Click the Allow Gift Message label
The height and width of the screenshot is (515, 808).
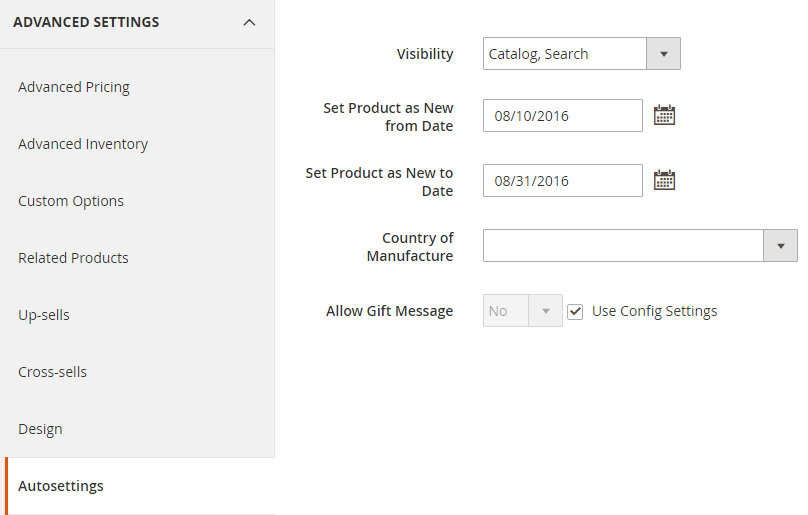point(390,311)
